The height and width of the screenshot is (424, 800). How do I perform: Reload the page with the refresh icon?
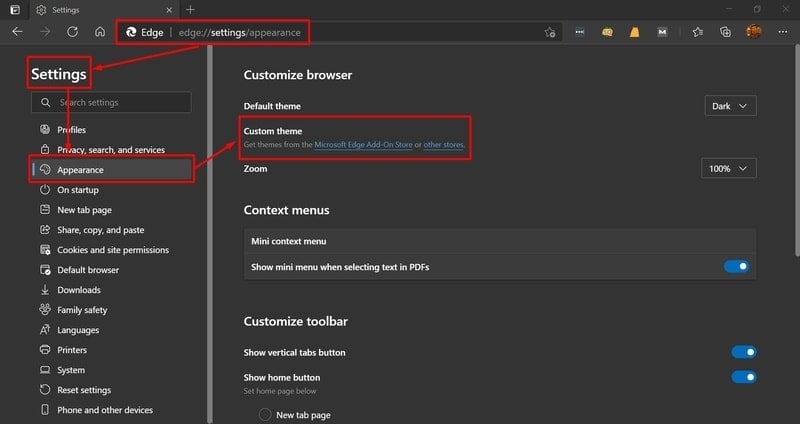pos(72,32)
